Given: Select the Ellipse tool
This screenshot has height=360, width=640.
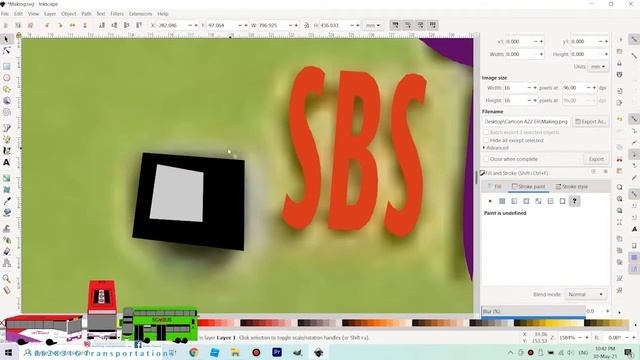Looking at the screenshot, I should [7, 78].
